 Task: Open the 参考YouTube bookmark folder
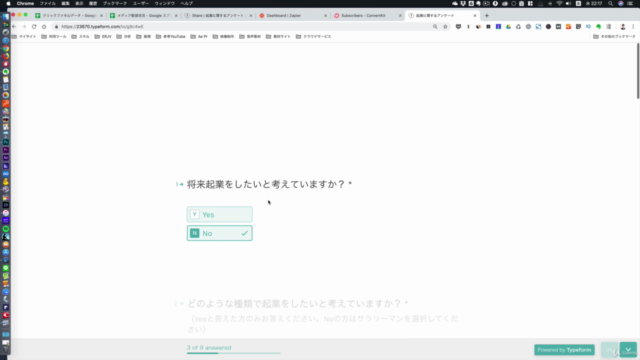point(171,36)
